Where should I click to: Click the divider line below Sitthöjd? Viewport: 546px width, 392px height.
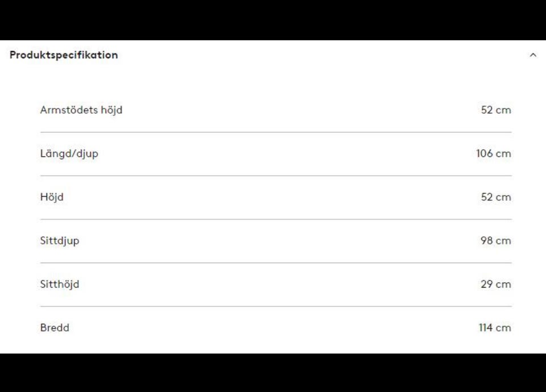click(x=276, y=306)
